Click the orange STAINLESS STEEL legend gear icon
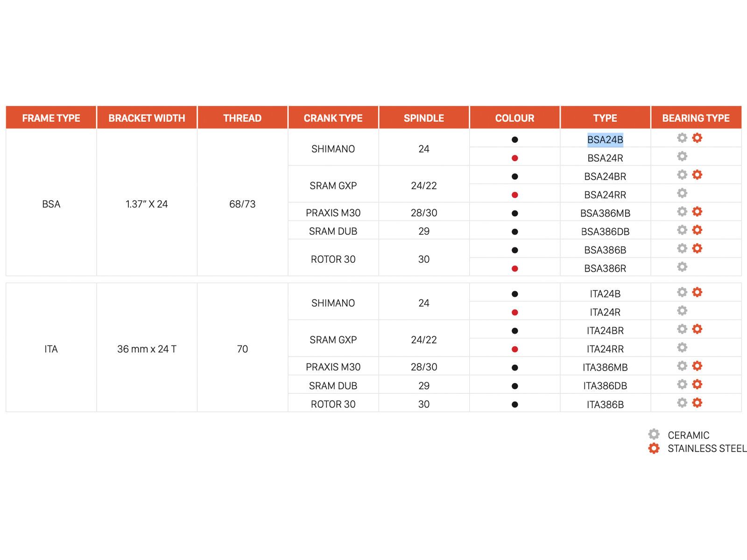 (x=654, y=448)
